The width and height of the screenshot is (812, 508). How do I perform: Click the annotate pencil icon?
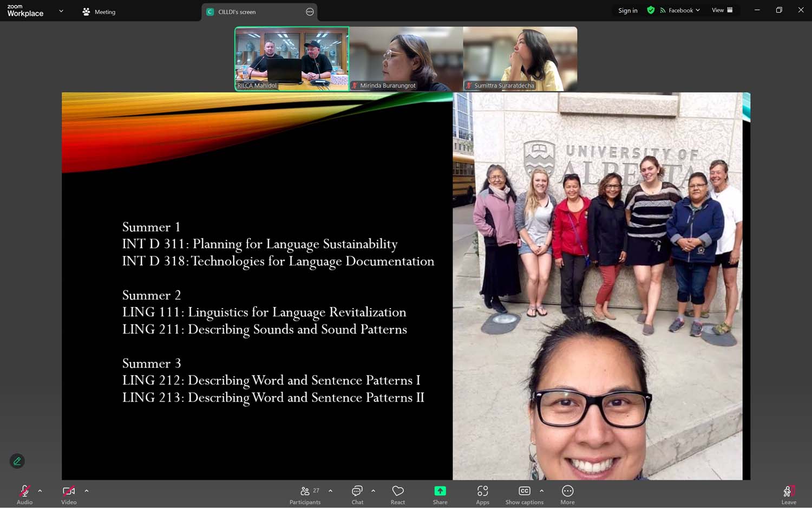click(17, 461)
